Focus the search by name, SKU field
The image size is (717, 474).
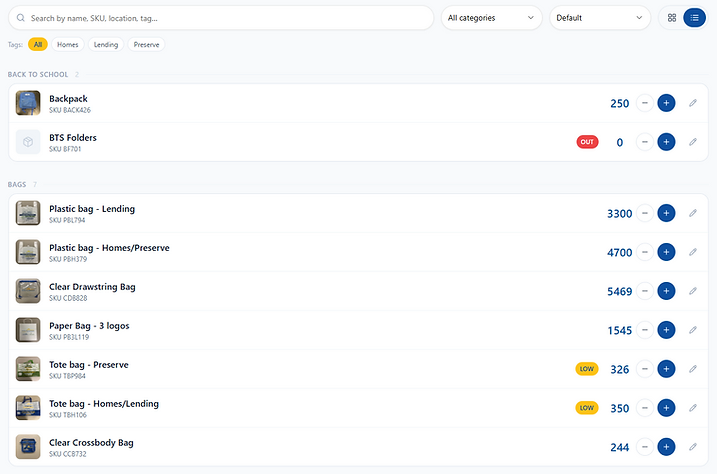(x=221, y=18)
